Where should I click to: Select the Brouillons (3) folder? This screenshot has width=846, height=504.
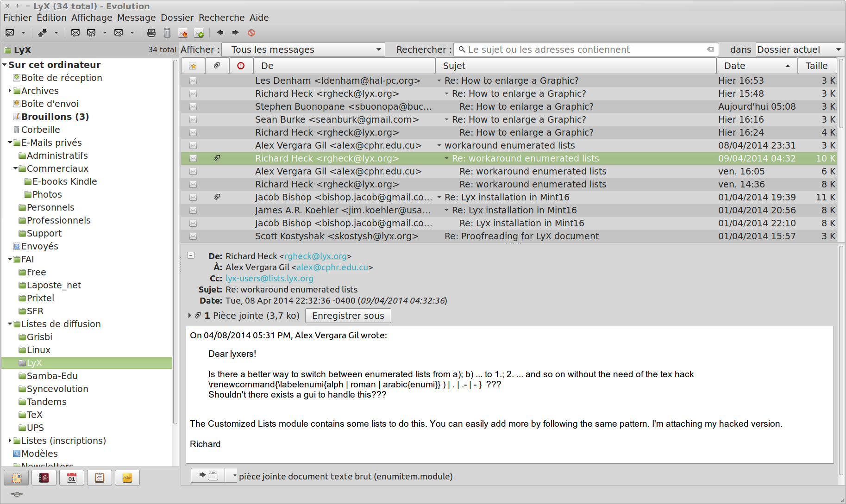point(55,117)
